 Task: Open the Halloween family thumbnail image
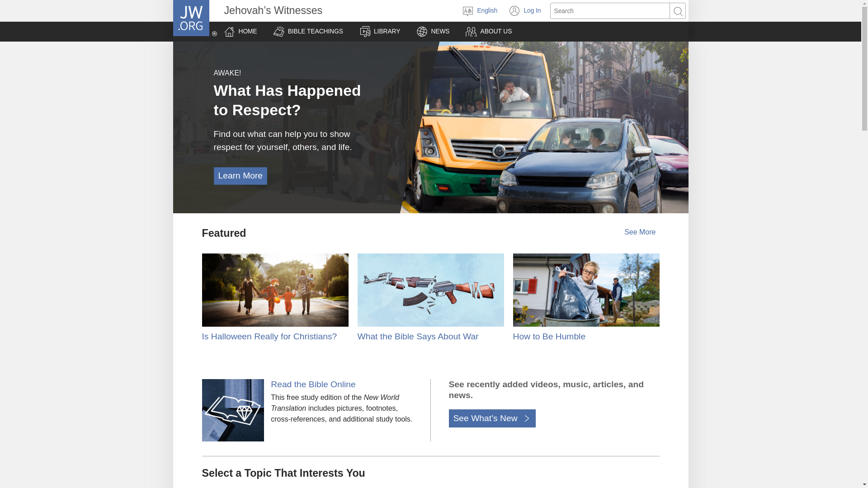[x=275, y=290]
